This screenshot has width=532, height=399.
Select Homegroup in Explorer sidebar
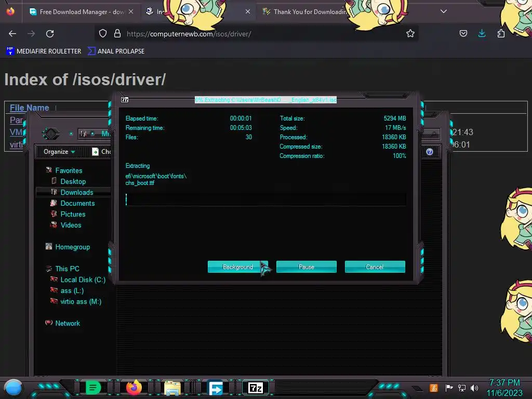pos(72,247)
